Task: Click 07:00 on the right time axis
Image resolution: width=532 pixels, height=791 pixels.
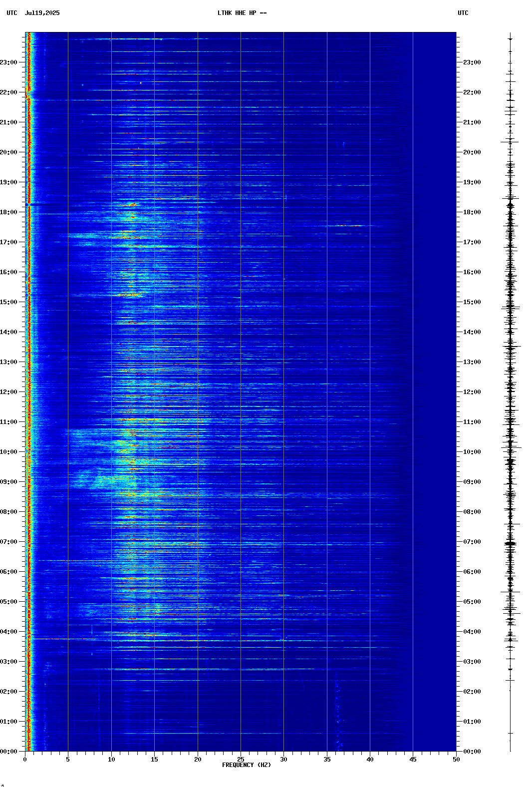Action: (x=472, y=542)
